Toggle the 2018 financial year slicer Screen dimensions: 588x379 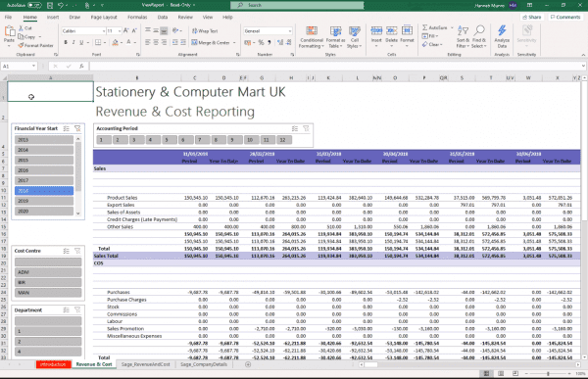pos(44,191)
